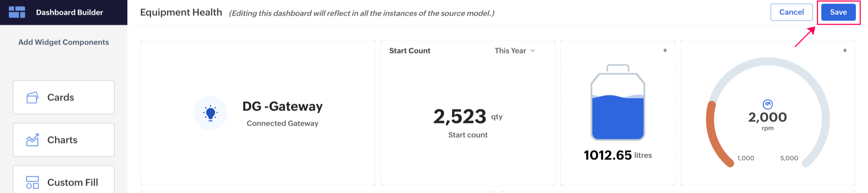
Task: Select the Cards widget component
Action: pyautogui.click(x=64, y=97)
